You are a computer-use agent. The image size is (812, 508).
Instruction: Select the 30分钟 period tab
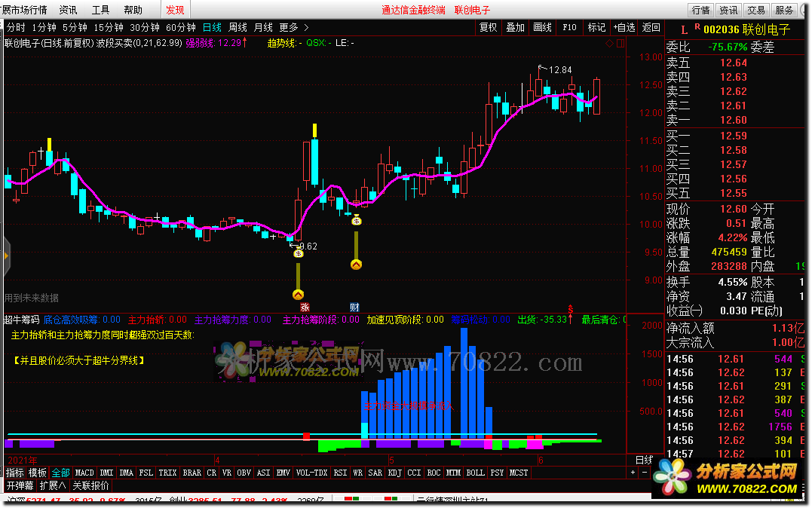(x=145, y=27)
